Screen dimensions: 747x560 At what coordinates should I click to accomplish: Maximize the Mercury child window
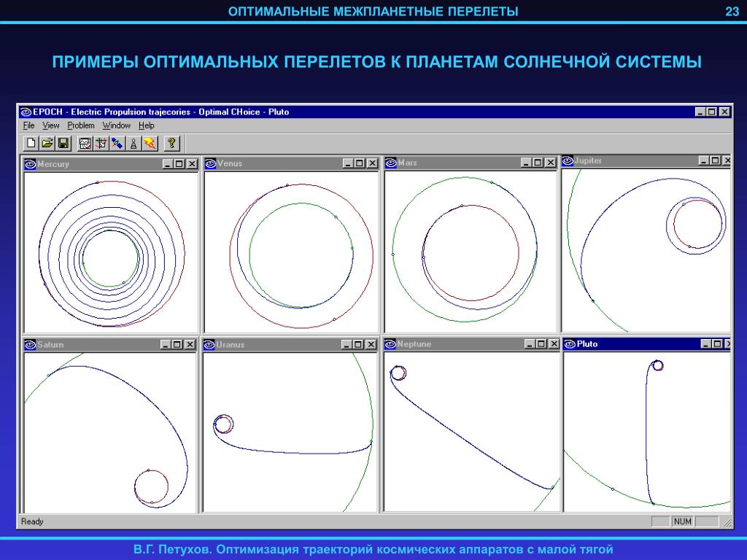(179, 164)
